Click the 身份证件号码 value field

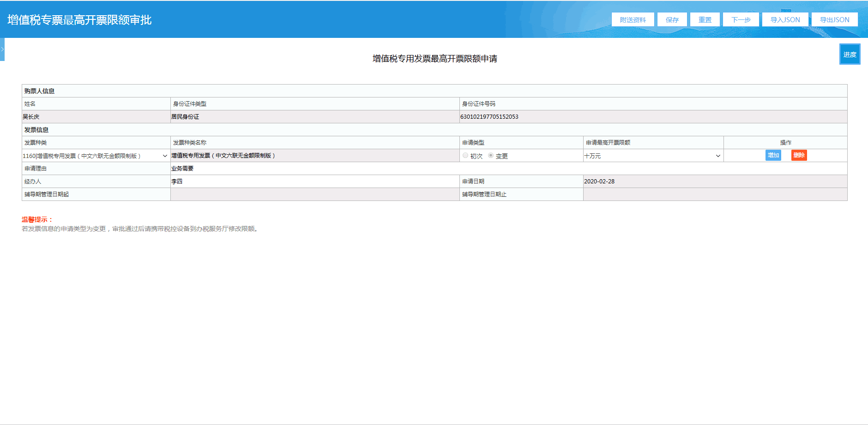coord(653,117)
